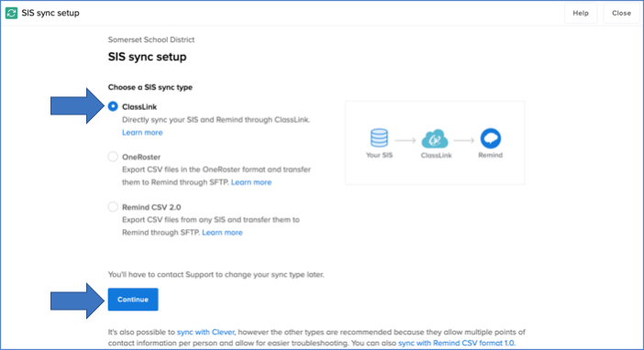644x350 pixels.
Task: Click the Remind chat bubble icon
Action: [x=491, y=138]
